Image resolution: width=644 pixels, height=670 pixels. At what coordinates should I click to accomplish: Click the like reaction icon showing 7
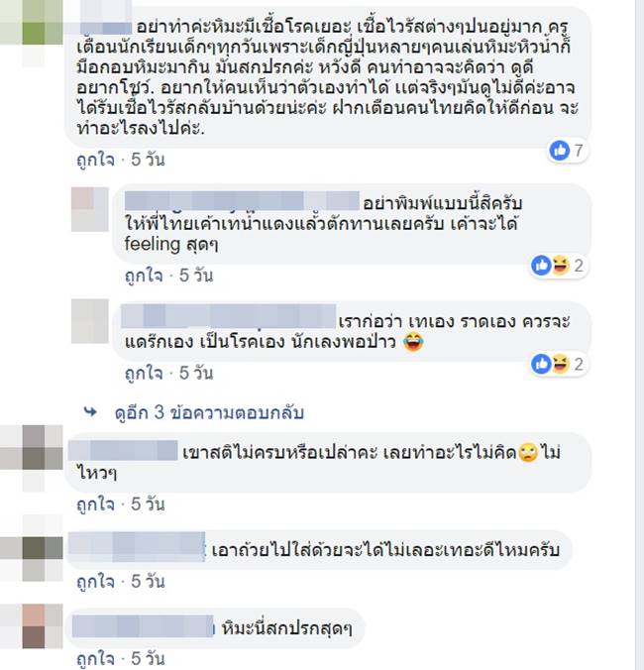pos(559,151)
